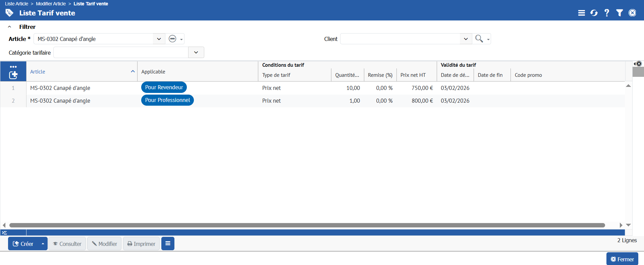Toggle the Pour Revendeur tag

164,87
